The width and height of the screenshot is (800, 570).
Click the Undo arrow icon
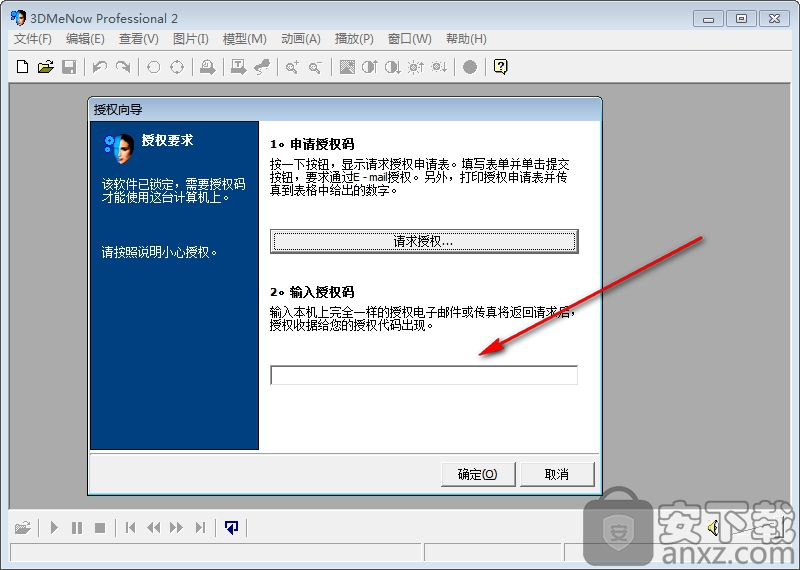point(100,67)
